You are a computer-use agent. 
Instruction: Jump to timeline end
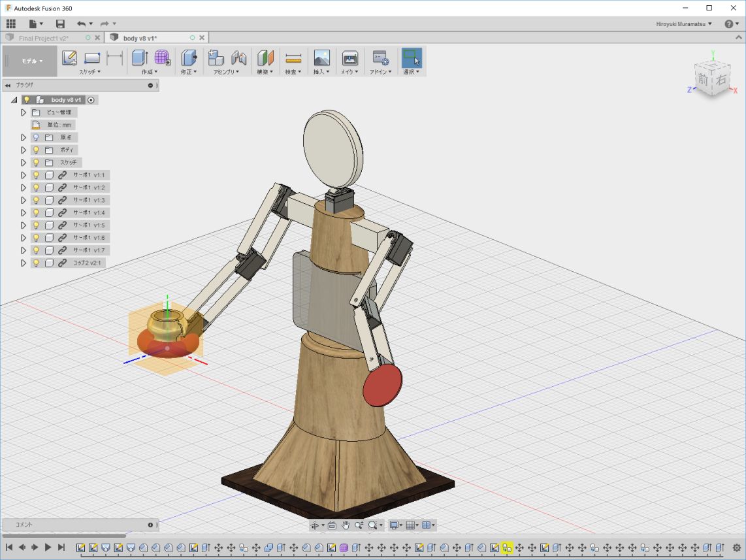[61, 548]
